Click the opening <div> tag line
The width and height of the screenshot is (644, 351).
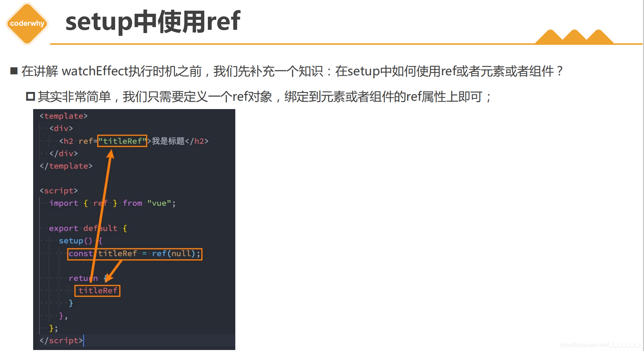click(x=61, y=128)
